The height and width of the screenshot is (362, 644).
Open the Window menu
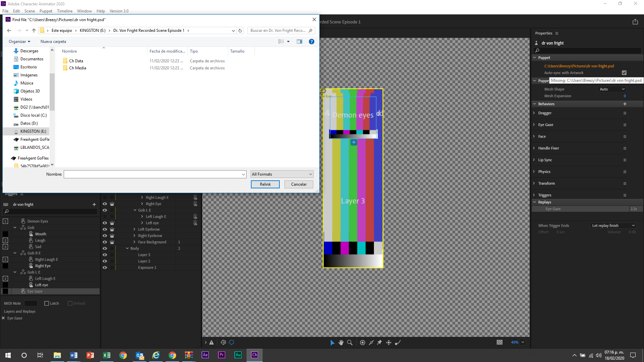84,11
